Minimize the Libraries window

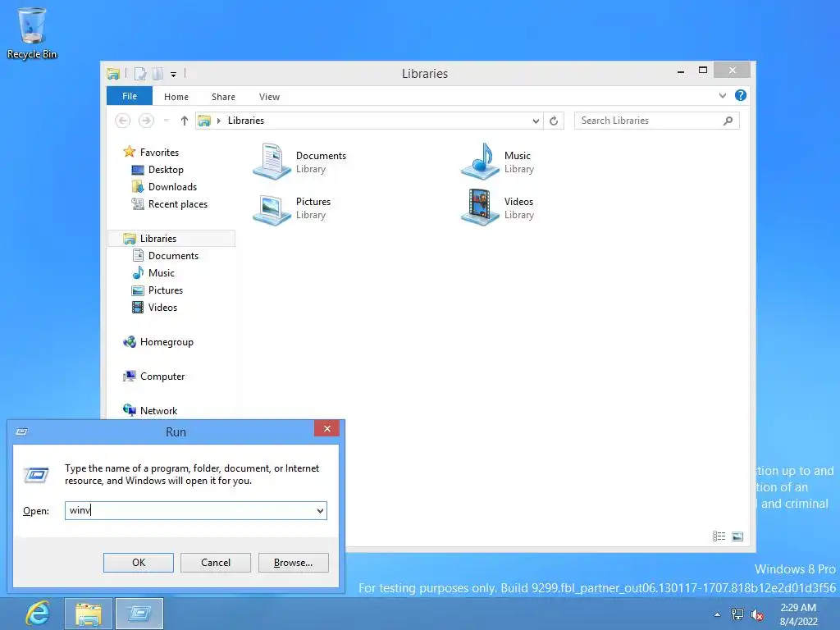[x=681, y=71]
